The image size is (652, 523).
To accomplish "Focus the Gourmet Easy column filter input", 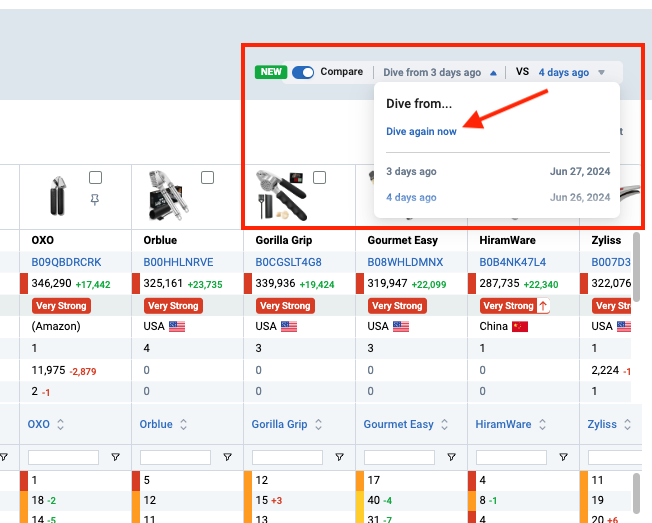I will 399,457.
